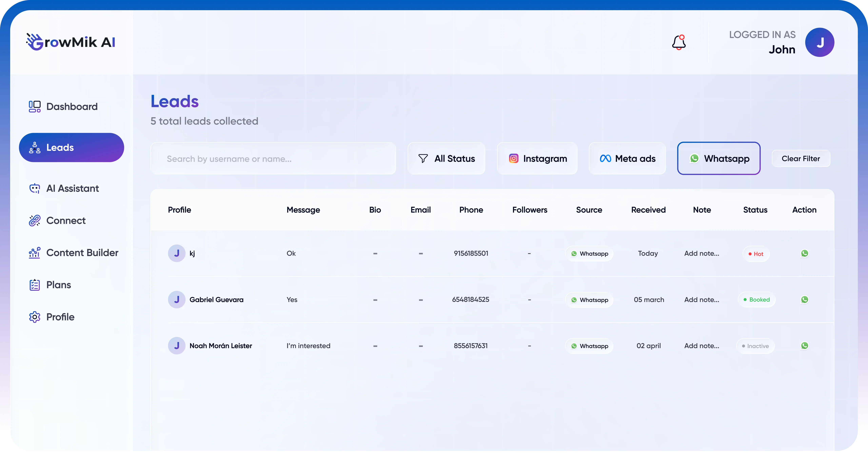868x461 pixels.
Task: Open WhatsApp action for Gabriel Guevara
Action: click(x=804, y=300)
